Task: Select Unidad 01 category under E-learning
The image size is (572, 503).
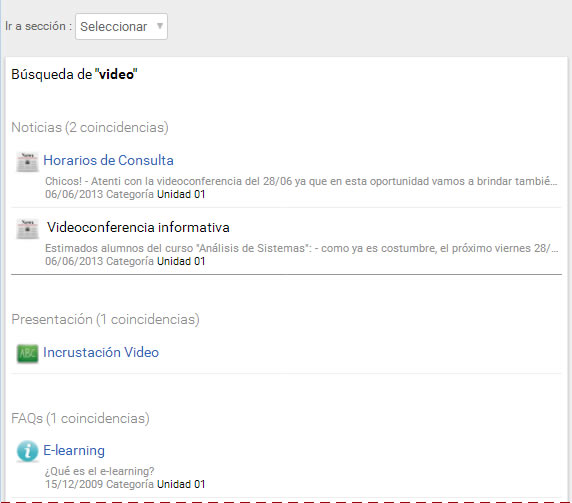Action: tap(181, 484)
